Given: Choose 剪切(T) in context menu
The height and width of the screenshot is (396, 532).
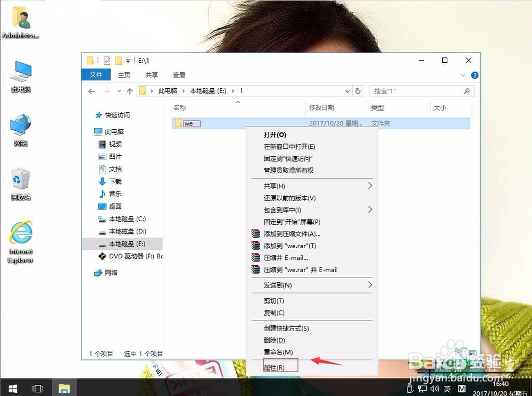Looking at the screenshot, I should [x=312, y=301].
